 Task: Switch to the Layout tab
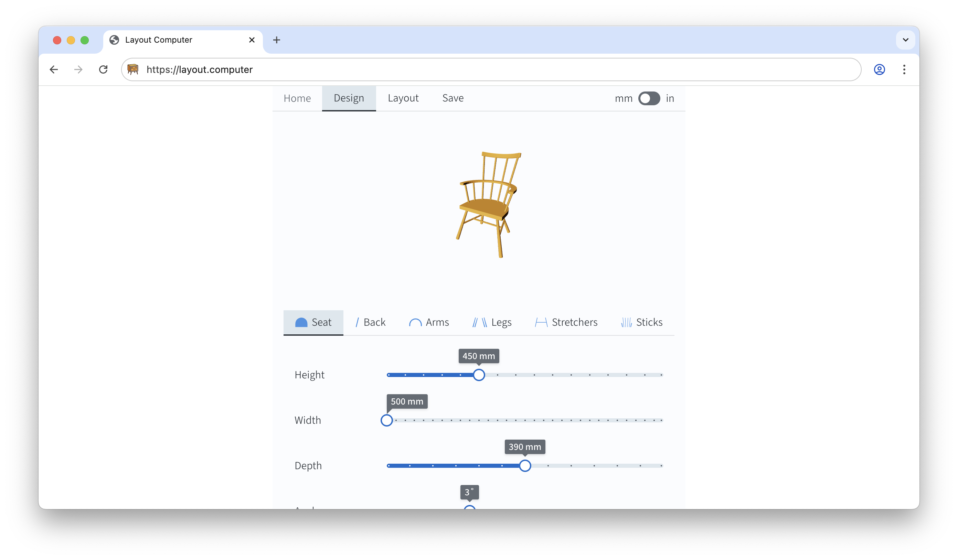tap(403, 98)
